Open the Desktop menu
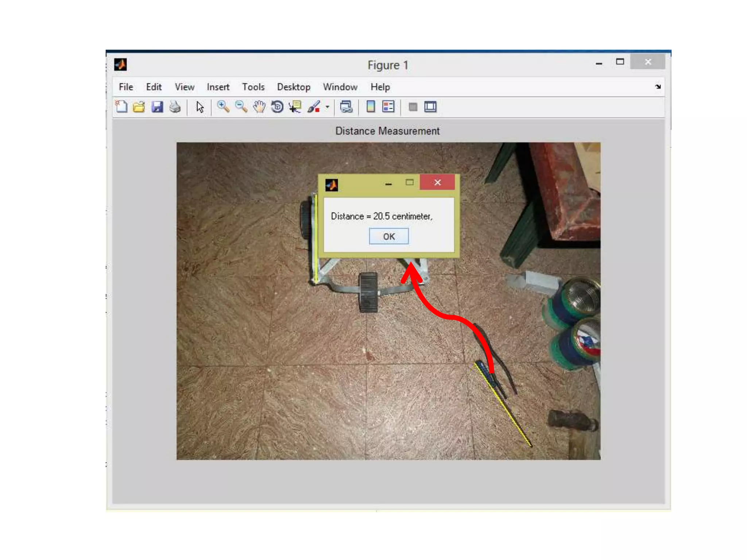The width and height of the screenshot is (747, 560). (x=293, y=87)
